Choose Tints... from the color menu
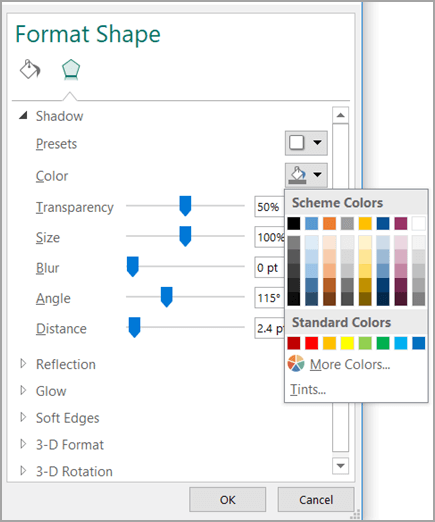 tap(308, 389)
